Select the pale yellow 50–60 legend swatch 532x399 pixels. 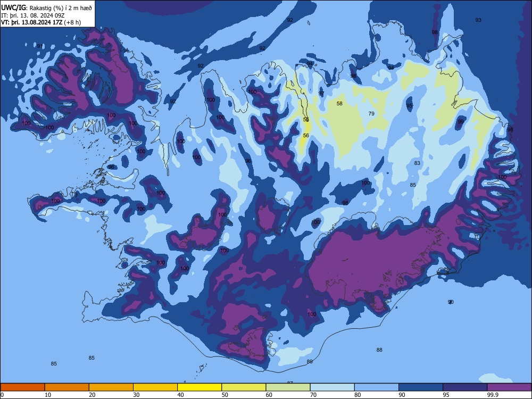click(x=244, y=387)
